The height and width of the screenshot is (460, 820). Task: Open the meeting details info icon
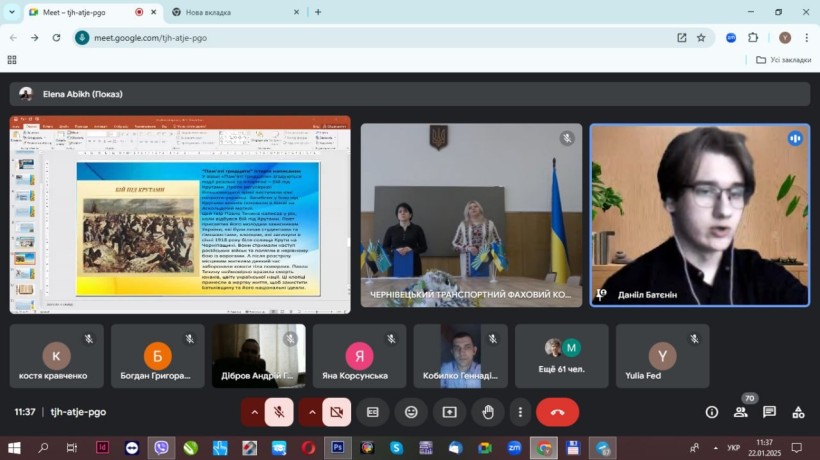[x=712, y=412]
